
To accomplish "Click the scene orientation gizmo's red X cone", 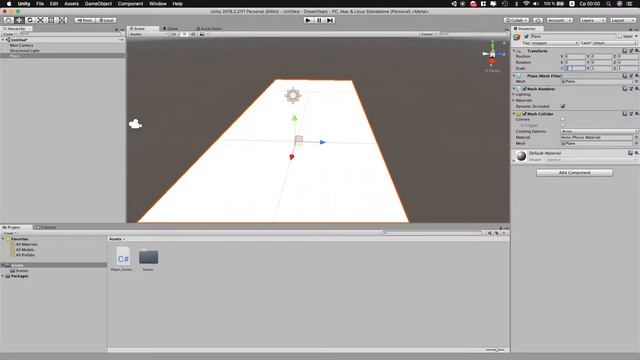I will pyautogui.click(x=492, y=61).
